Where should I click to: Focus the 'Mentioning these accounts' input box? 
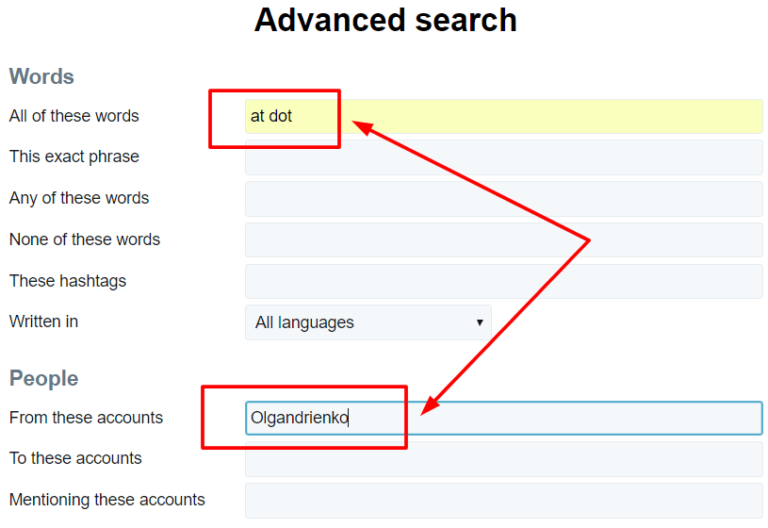(504, 501)
